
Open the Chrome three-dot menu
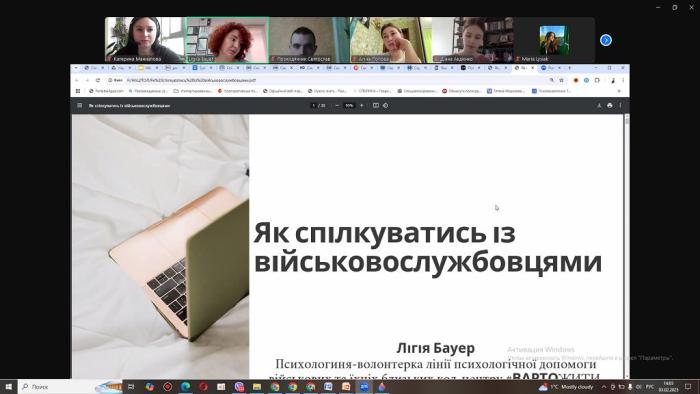click(623, 80)
